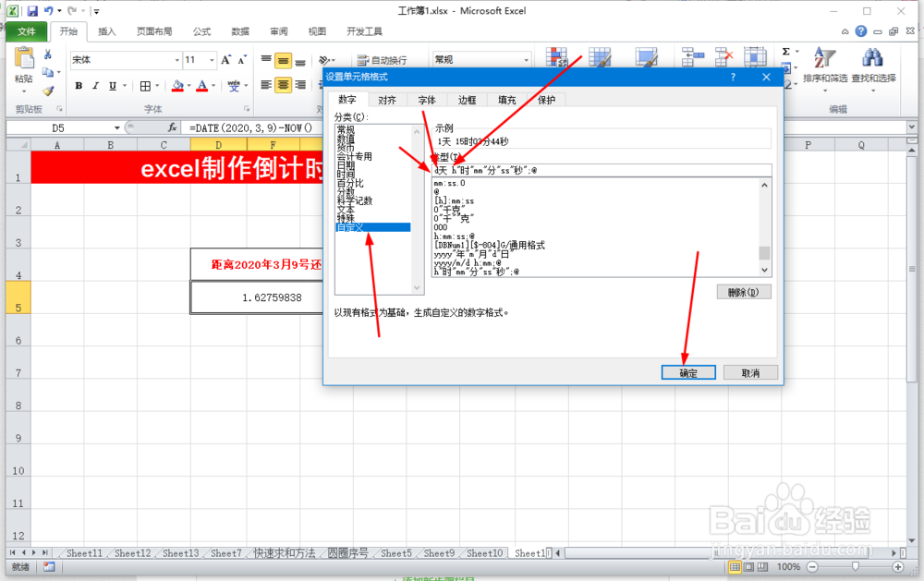Toggle Bold formatting
The width and height of the screenshot is (924, 581).
pos(79,86)
